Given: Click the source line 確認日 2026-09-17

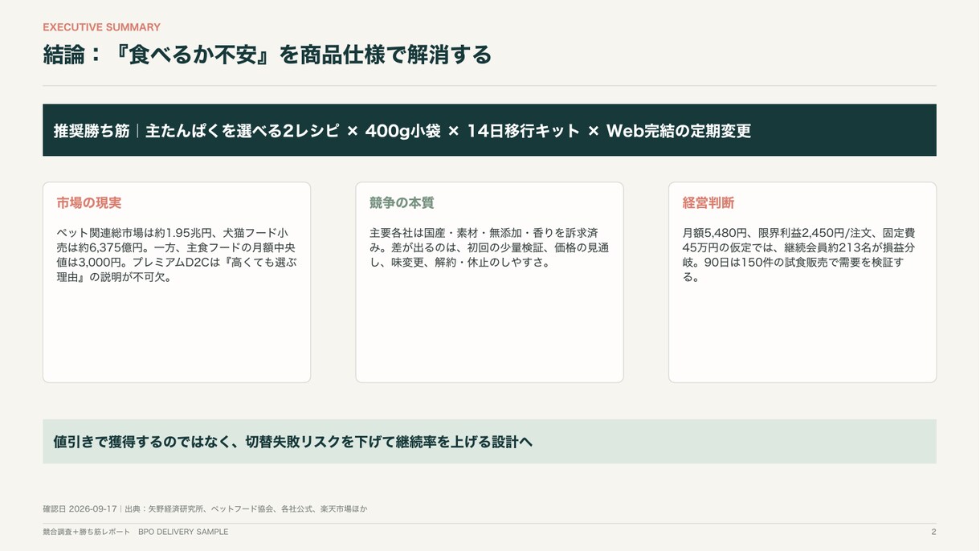Looking at the screenshot, I should (x=205, y=509).
